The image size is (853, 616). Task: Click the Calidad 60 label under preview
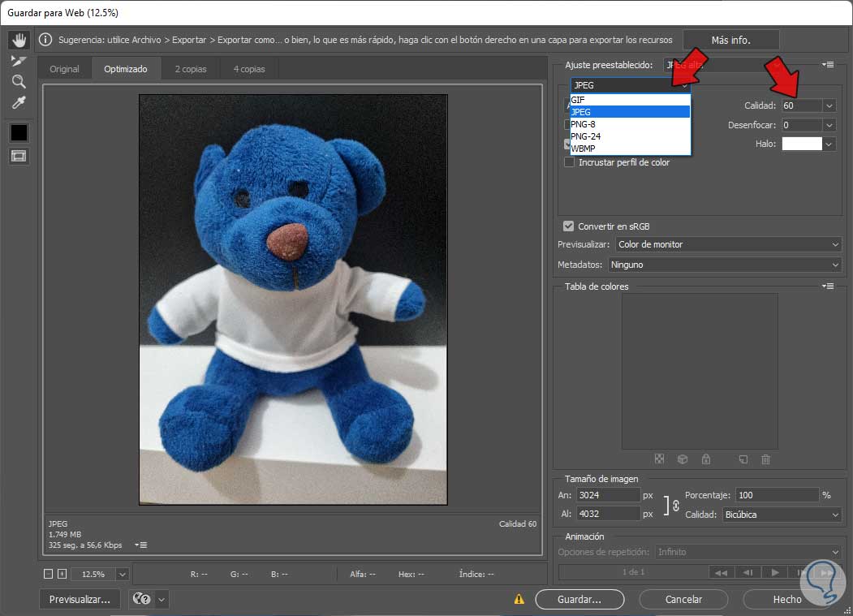click(517, 524)
